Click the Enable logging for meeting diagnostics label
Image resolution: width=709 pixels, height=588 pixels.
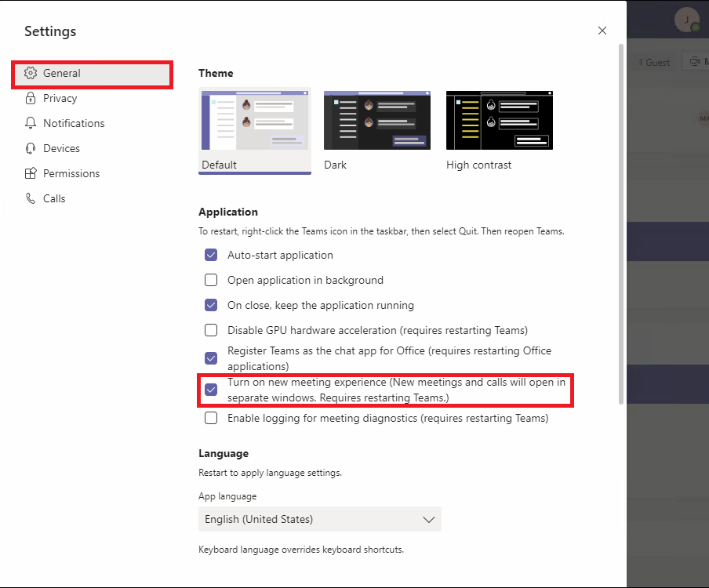[388, 419]
